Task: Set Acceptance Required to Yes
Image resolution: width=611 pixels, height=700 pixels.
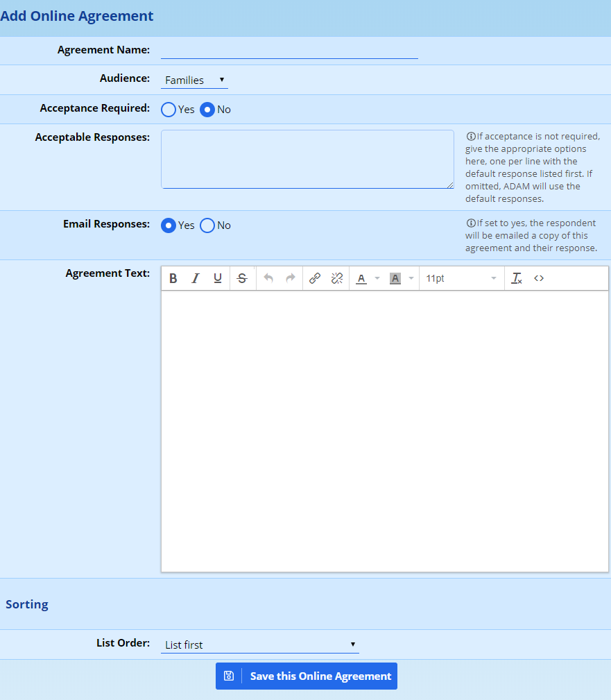Action: 169,110
